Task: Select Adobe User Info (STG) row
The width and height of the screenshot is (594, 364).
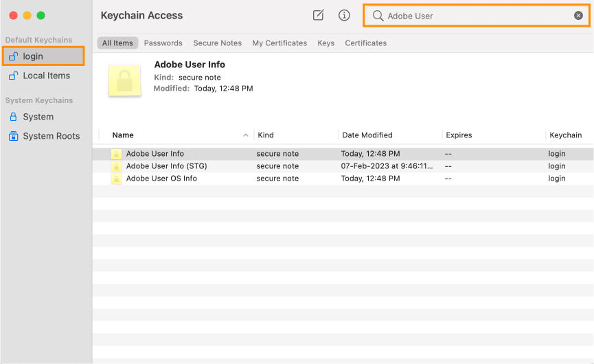Action: 166,166
